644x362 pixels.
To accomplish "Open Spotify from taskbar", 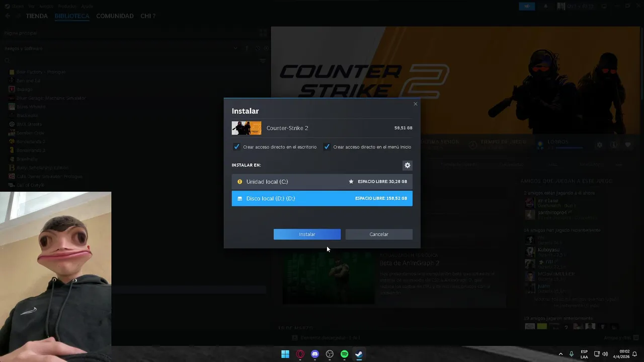I will 344,354.
